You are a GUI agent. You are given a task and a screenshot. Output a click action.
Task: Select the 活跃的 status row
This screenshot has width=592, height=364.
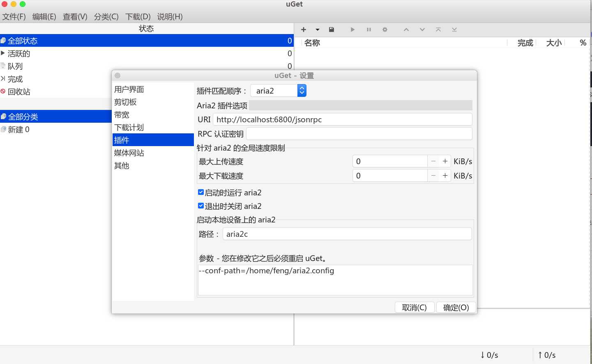pyautogui.click(x=147, y=53)
